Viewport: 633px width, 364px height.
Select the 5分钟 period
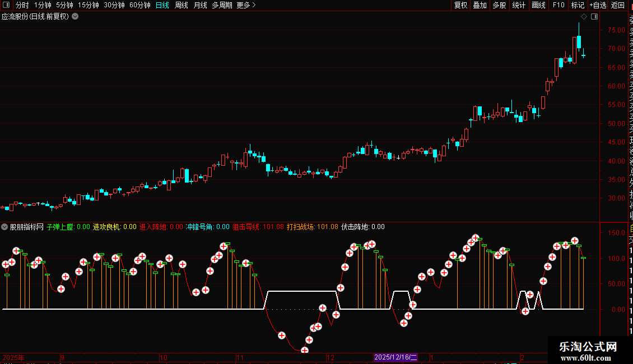[64, 5]
